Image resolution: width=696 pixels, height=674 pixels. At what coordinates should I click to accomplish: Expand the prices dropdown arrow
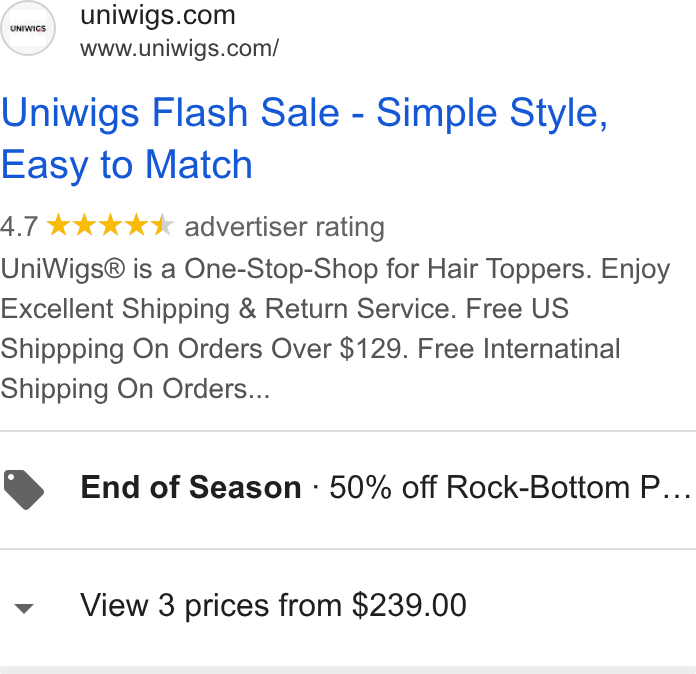pyautogui.click(x=24, y=608)
